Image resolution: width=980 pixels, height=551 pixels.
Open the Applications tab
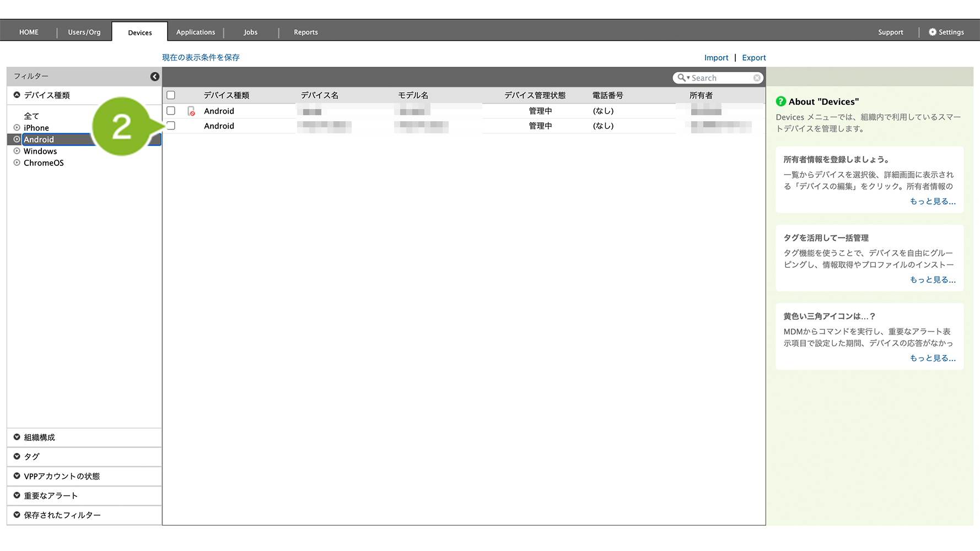196,33
